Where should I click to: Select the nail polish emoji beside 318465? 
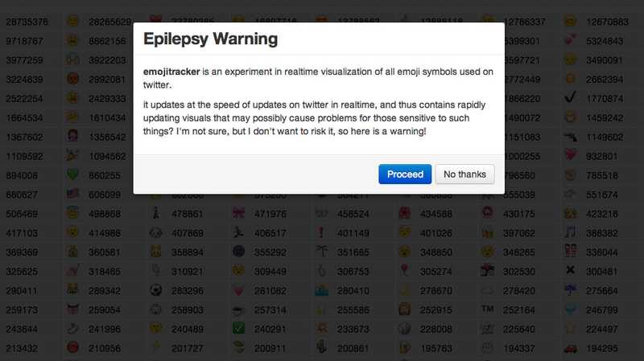click(x=72, y=270)
